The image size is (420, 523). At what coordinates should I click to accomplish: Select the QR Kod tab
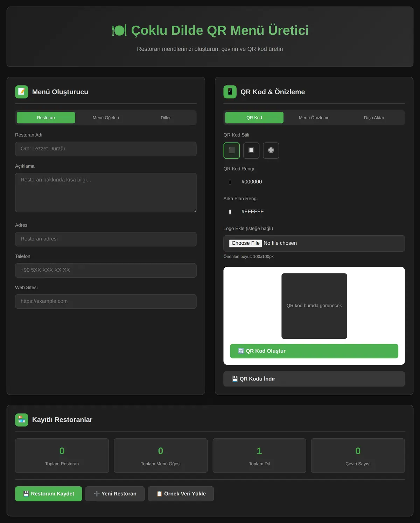(x=254, y=118)
